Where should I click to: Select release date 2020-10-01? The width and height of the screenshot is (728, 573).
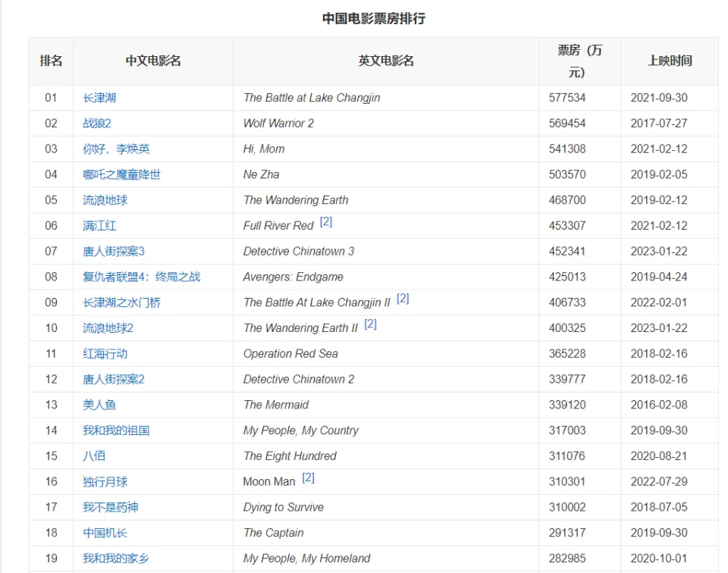coord(659,558)
